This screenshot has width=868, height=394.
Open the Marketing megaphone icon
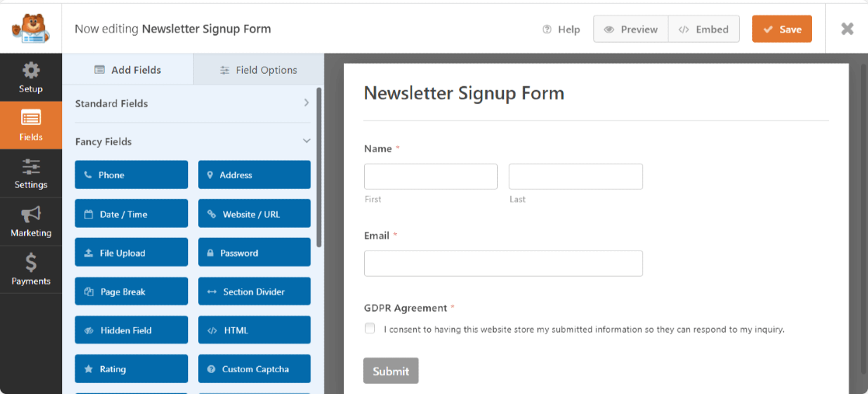(x=31, y=215)
